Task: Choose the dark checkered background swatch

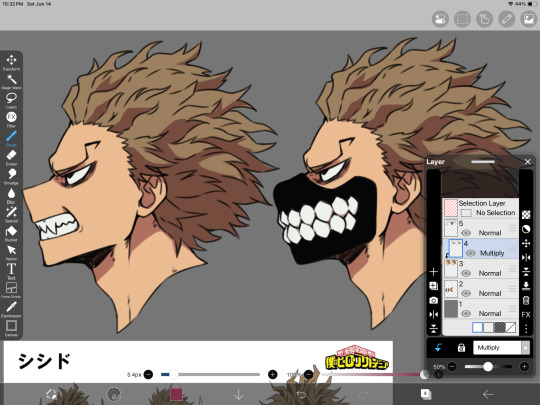Action: click(x=499, y=327)
